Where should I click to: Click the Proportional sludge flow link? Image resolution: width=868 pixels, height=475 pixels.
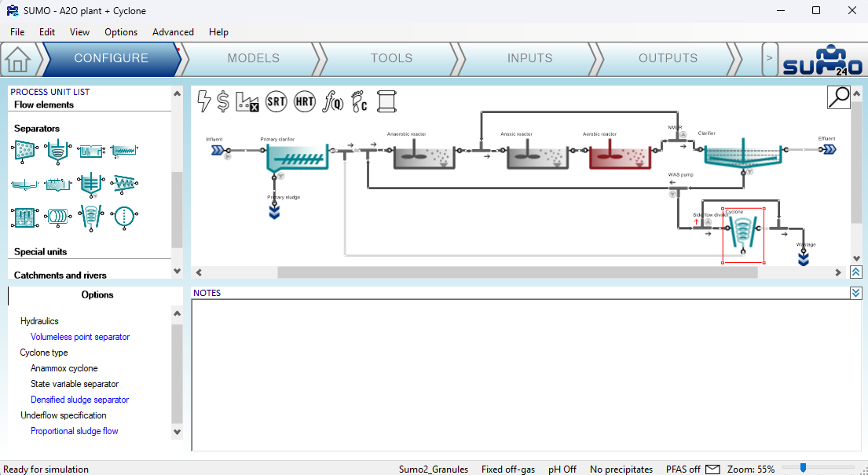tap(75, 431)
